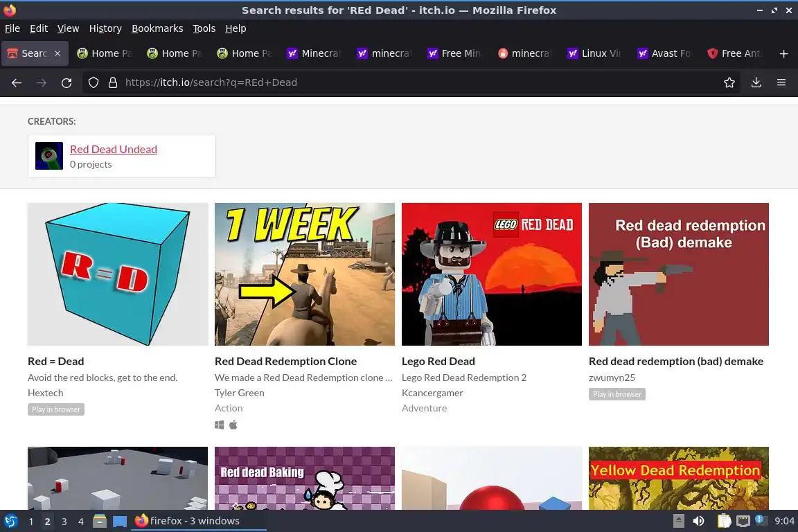This screenshot has width=798, height=532.
Task: Click the Apple platform icon under Clone
Action: (x=233, y=425)
